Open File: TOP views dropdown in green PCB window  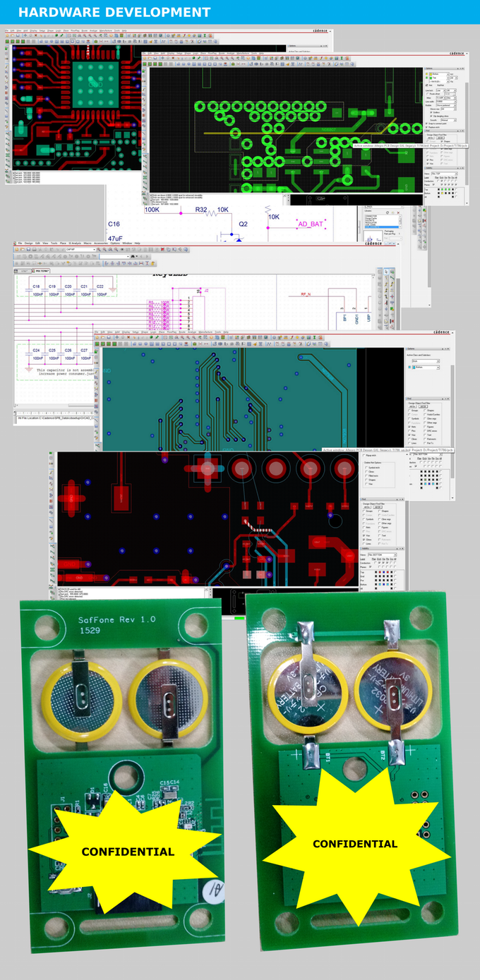445,174
